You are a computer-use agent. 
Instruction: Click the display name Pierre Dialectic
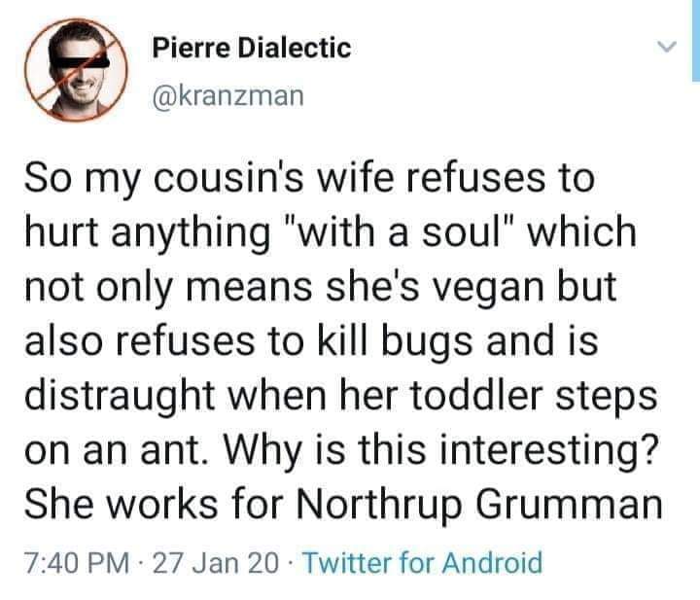pyautogui.click(x=251, y=48)
